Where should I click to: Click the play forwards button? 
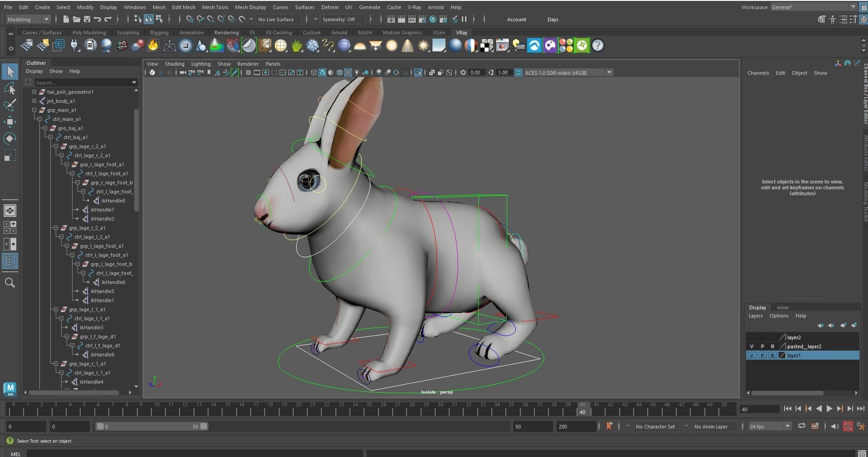click(x=829, y=409)
